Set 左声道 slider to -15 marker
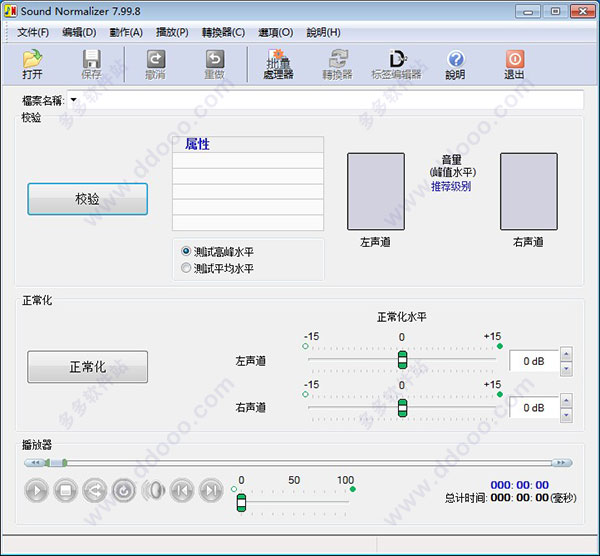Screen dimensions: 600x556 (305, 346)
